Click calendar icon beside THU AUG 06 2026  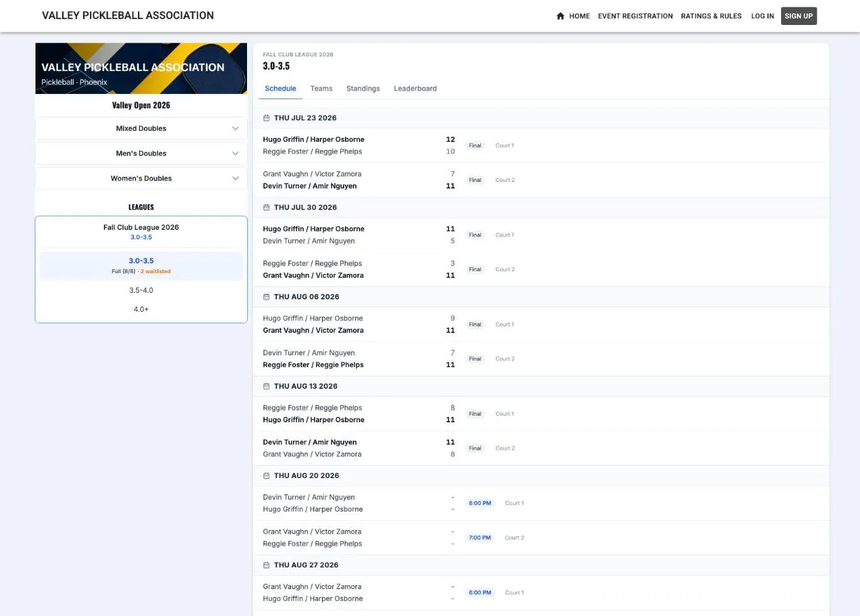pyautogui.click(x=266, y=297)
